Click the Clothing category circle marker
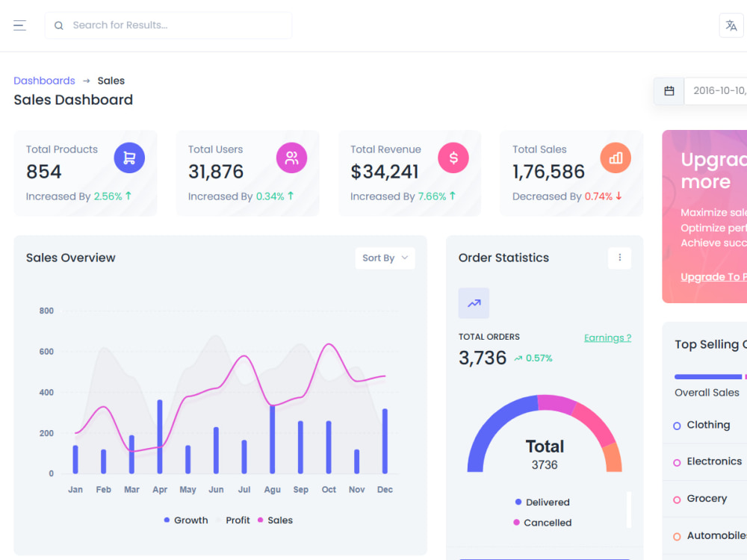 coord(677,426)
